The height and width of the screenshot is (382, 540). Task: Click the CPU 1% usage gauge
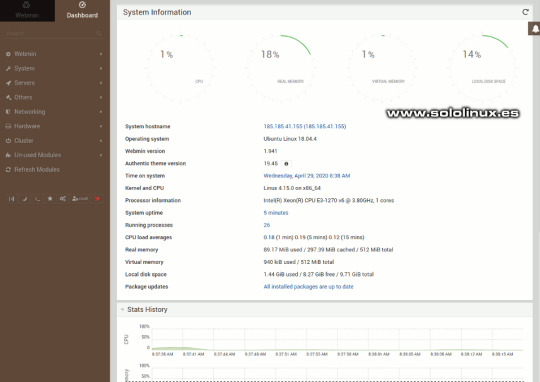point(180,68)
